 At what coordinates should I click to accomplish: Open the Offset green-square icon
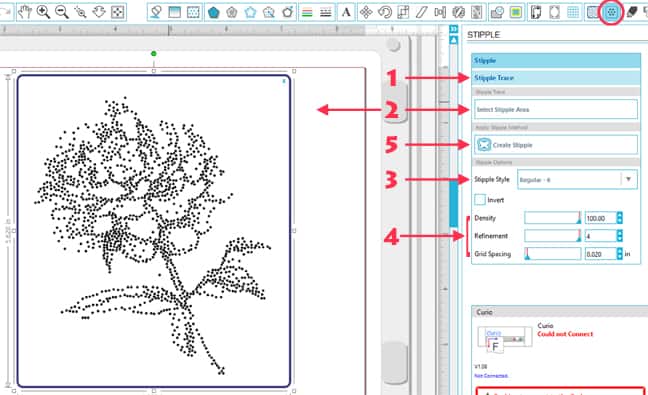516,12
